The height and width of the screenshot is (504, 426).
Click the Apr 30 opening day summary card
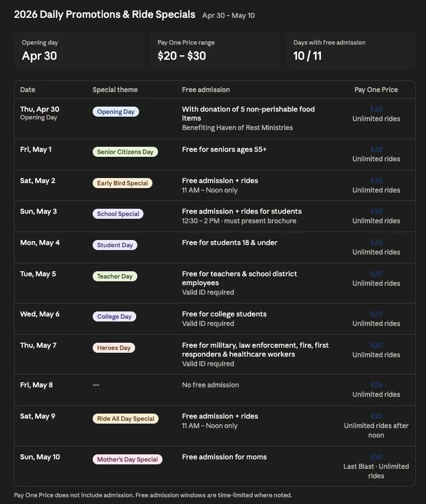click(79, 50)
